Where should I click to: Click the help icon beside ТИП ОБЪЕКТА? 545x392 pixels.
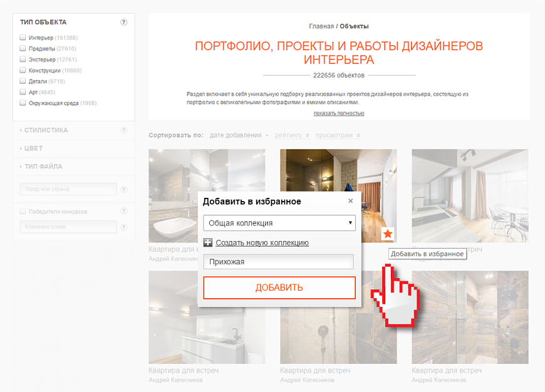(x=124, y=22)
